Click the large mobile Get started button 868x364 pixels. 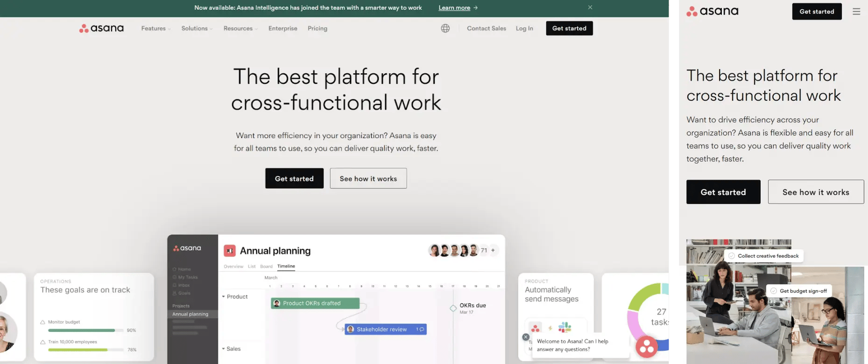723,192
